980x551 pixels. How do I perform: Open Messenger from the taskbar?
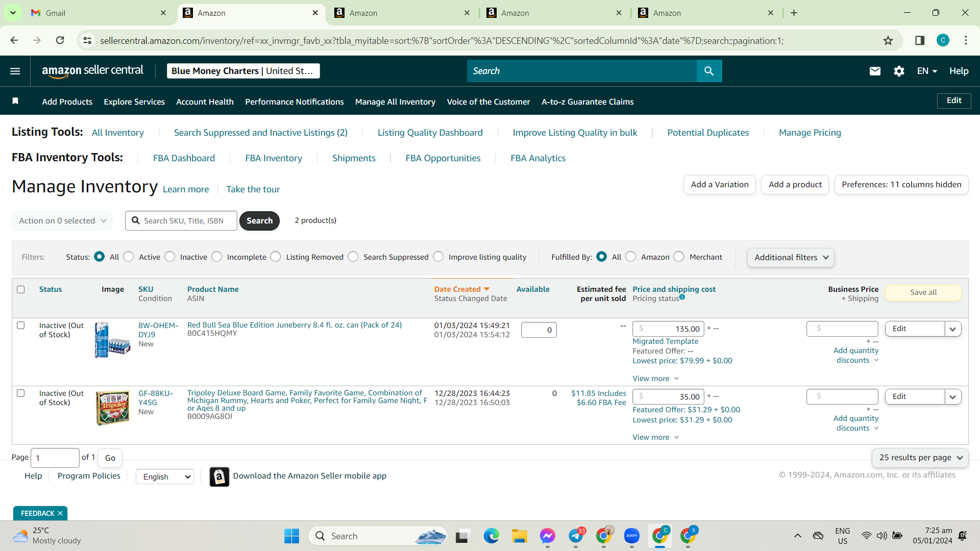(x=548, y=536)
